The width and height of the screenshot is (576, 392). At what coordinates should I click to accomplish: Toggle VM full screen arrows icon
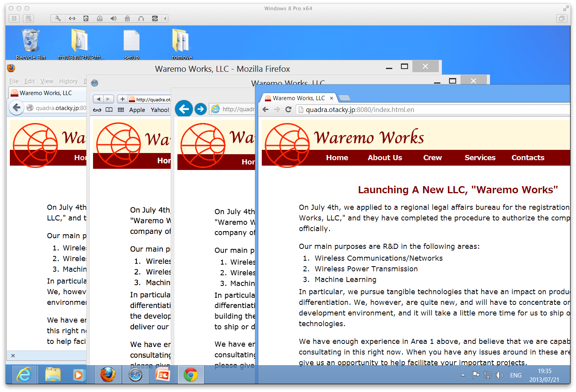point(566,8)
